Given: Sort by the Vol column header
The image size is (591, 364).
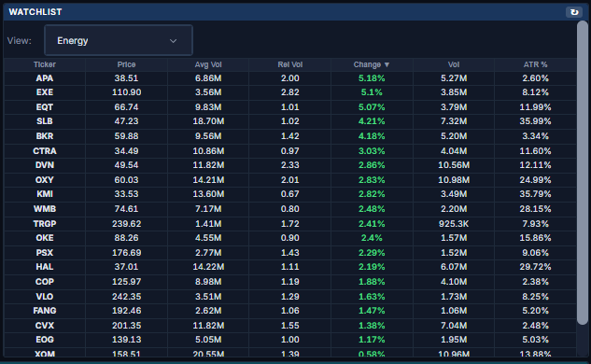Looking at the screenshot, I should point(454,64).
